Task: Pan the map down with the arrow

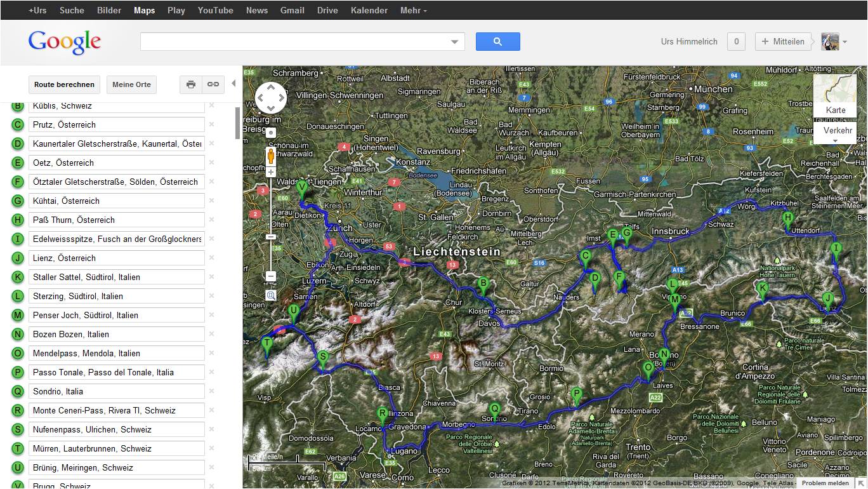Action: (x=271, y=109)
